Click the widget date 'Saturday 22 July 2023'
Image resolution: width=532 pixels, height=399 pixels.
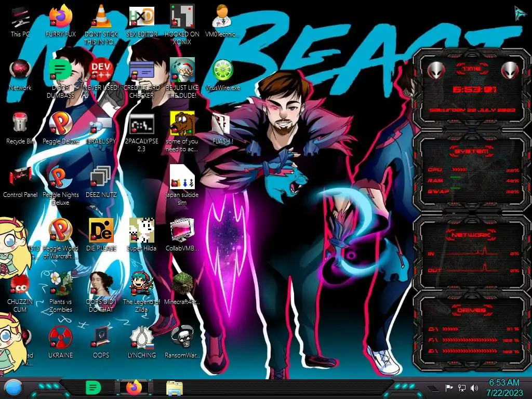coord(472,110)
